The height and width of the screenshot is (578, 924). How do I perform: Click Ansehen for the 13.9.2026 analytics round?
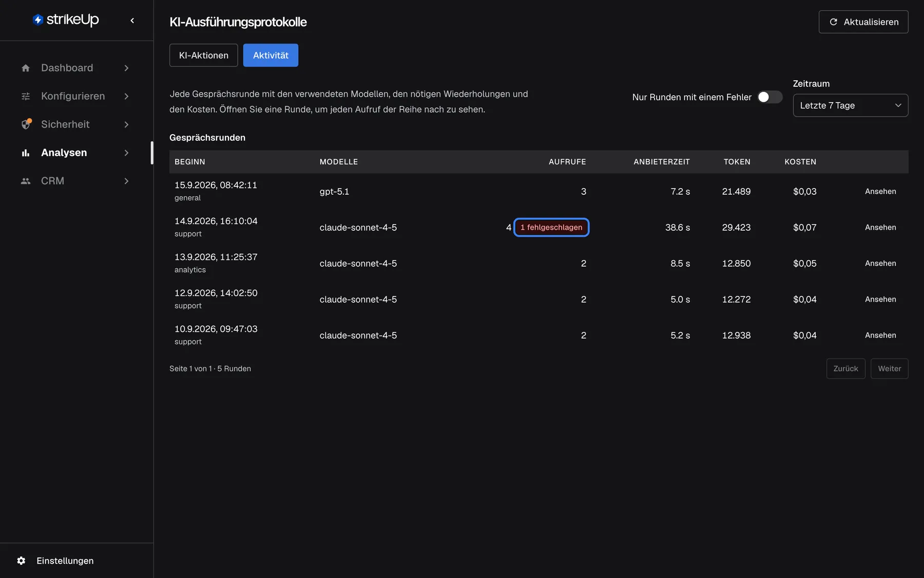[x=880, y=263]
